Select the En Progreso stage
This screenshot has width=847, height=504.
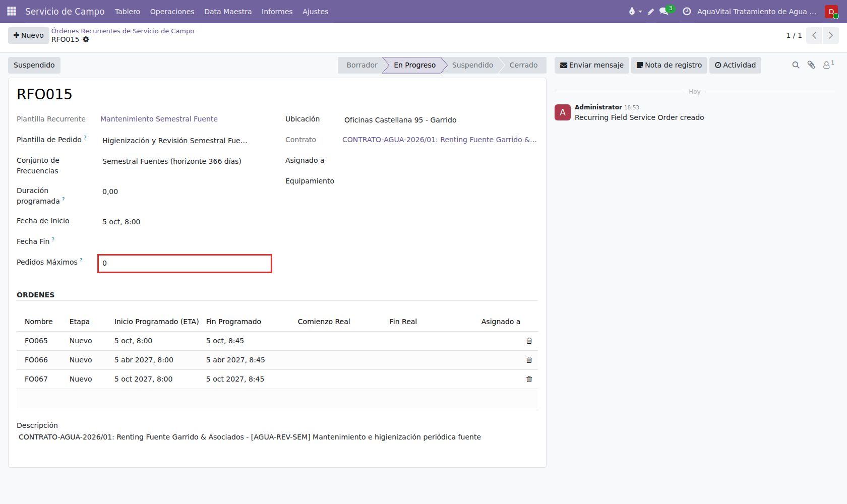tap(414, 65)
